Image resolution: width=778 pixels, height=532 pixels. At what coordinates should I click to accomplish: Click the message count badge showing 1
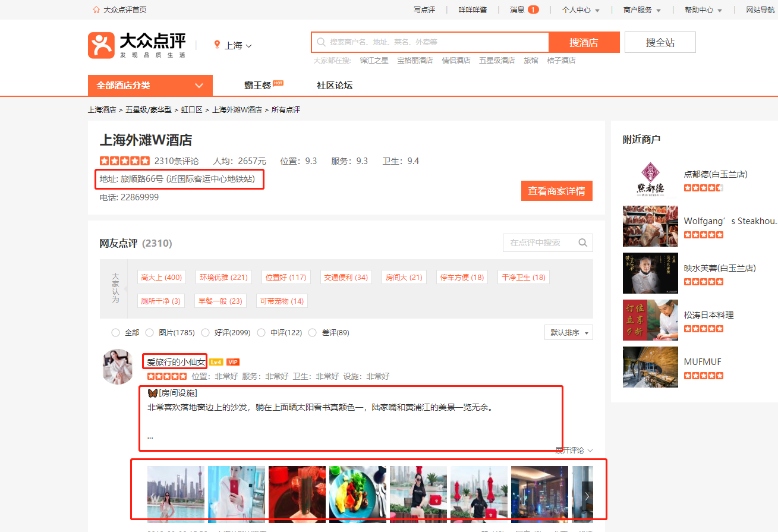(533, 10)
